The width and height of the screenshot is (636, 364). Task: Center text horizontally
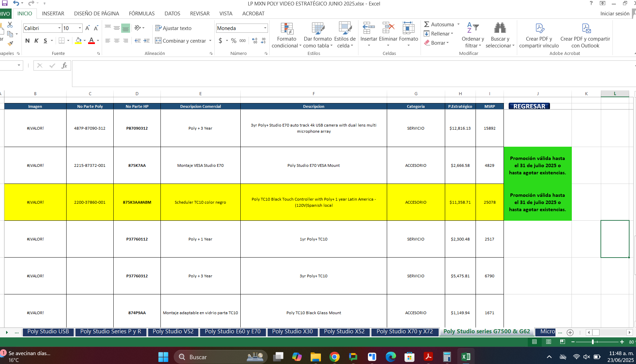[117, 41]
